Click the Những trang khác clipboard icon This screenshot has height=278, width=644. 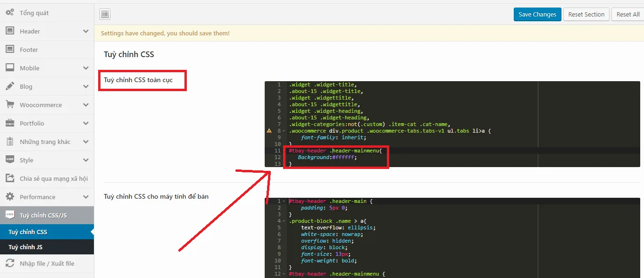tap(9, 142)
